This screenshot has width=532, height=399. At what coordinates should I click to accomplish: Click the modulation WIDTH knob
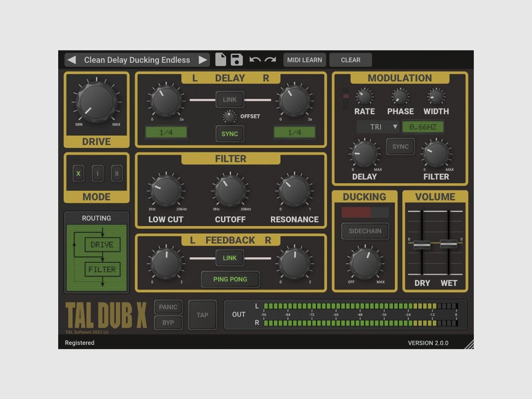point(436,96)
